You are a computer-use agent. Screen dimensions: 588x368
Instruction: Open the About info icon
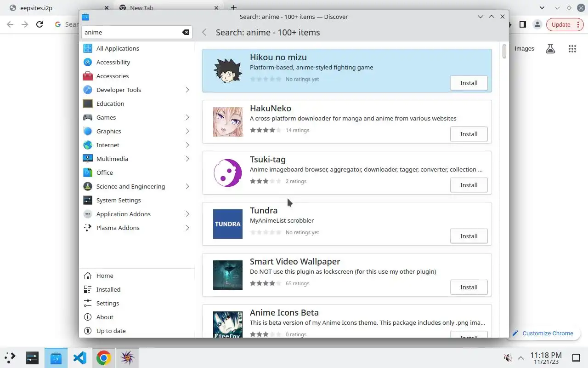tap(88, 317)
